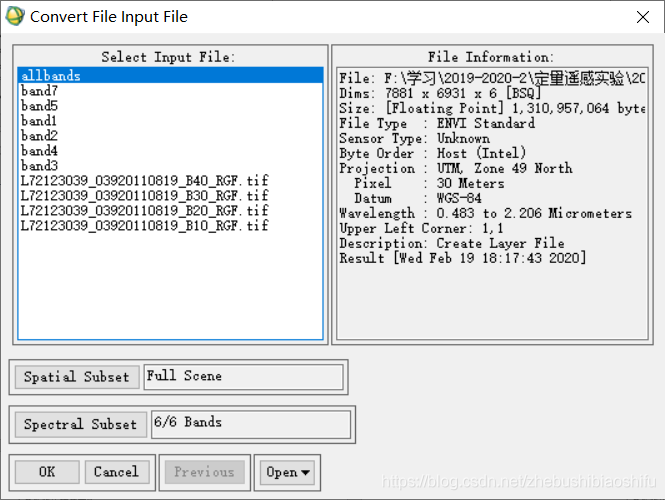Click the Projection UTM Zone 49 North line
The image size is (665, 500).
[x=456, y=168]
